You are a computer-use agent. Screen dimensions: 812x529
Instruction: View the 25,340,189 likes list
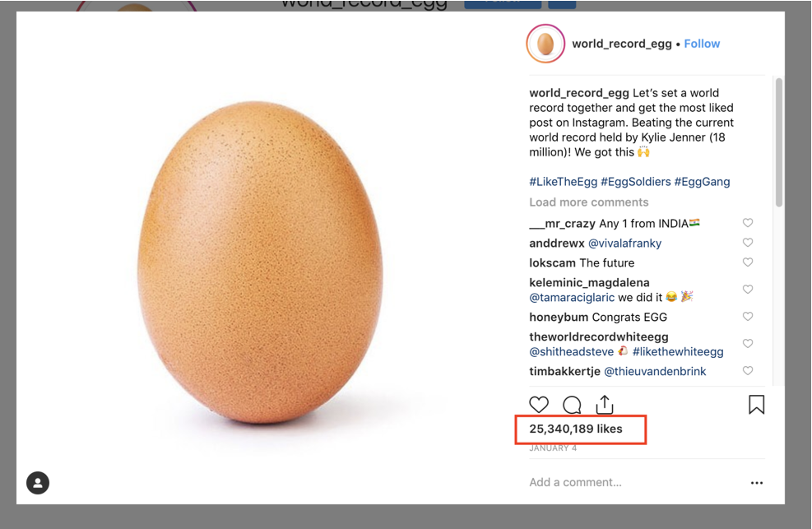(x=576, y=429)
